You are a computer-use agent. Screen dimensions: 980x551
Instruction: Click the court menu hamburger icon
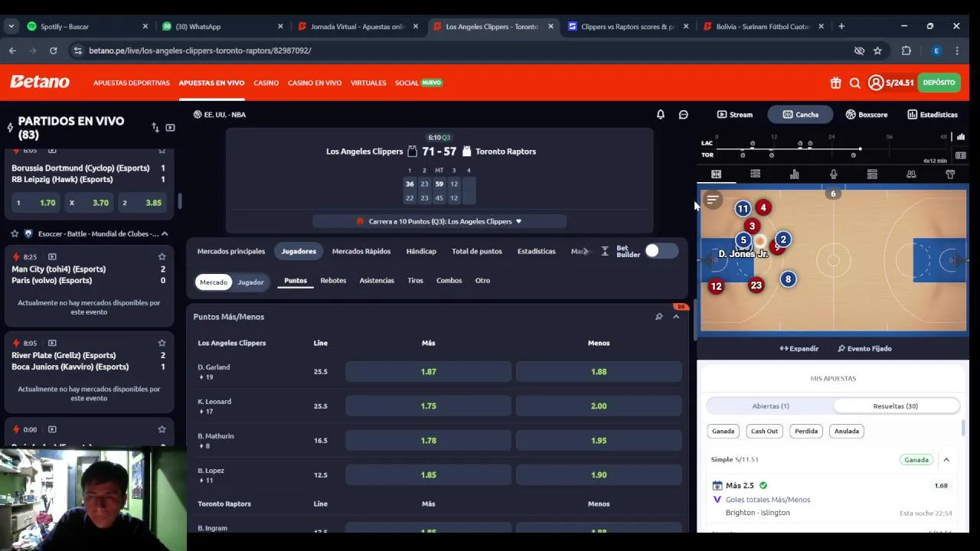pos(713,201)
